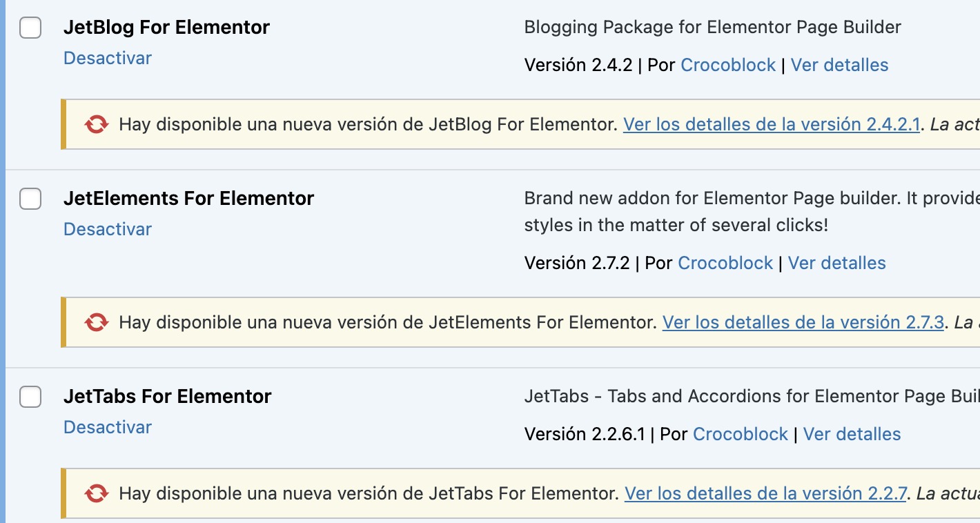Screen dimensions: 980x523
Task: Open Crocoblock author link for JetElements
Action: [725, 263]
